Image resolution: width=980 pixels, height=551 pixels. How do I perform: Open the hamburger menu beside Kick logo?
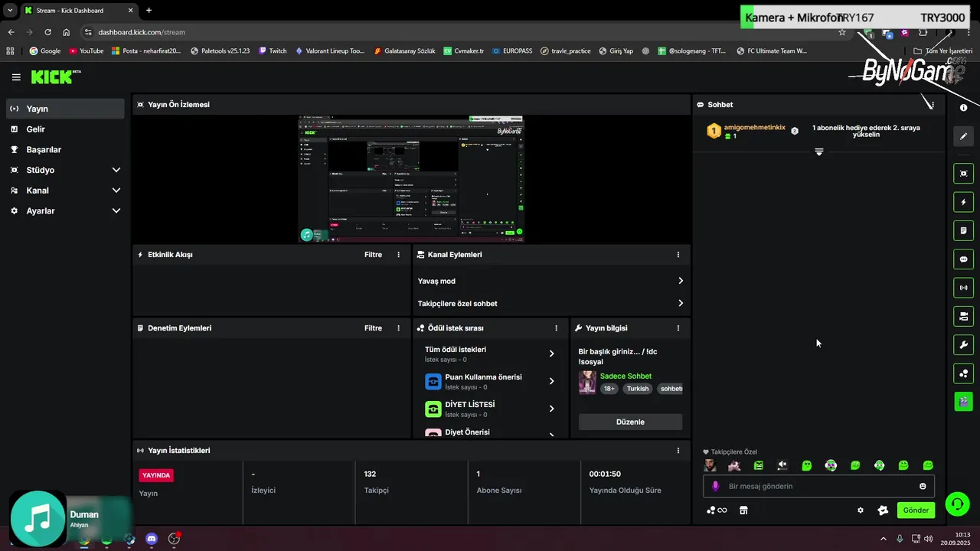coord(16,77)
